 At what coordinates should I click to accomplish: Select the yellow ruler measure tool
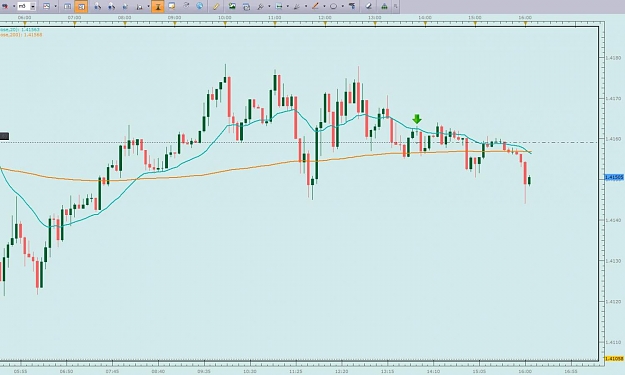tap(216, 6)
